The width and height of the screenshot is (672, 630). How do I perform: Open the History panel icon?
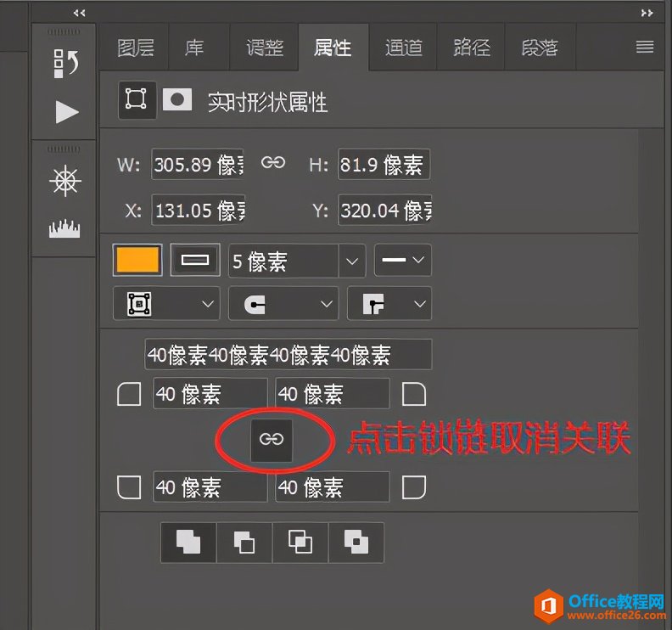click(65, 63)
